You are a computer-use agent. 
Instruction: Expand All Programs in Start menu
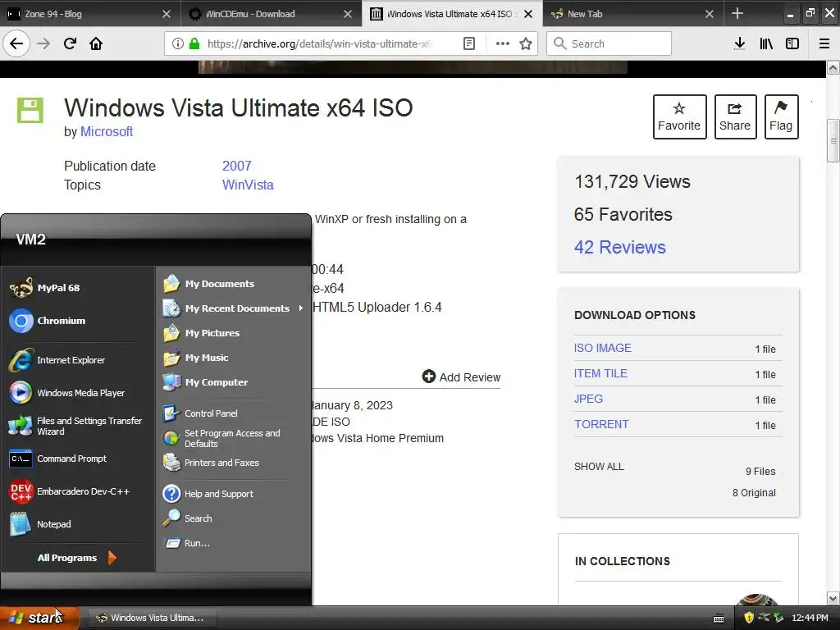point(76,558)
